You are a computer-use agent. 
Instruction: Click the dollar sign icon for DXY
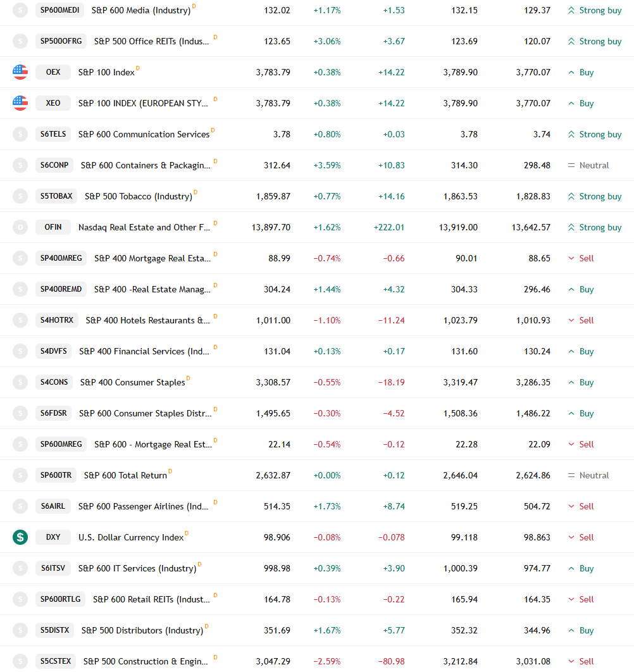pyautogui.click(x=20, y=537)
